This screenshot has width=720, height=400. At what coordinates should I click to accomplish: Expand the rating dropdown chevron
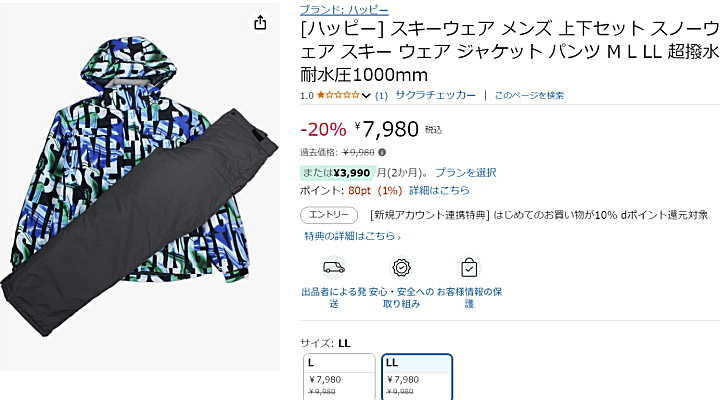[x=366, y=96]
